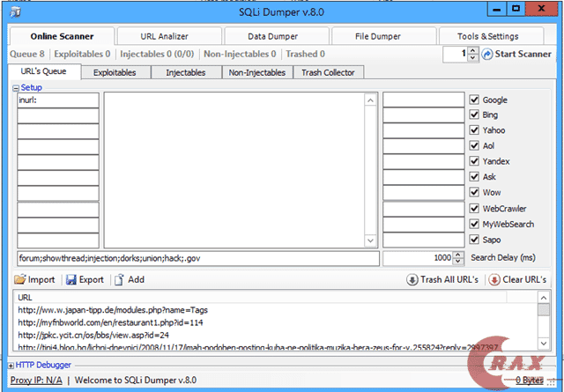Viewport: 564px width, 392px height.
Task: Toggle the Wow checkbox
Action: [x=474, y=192]
